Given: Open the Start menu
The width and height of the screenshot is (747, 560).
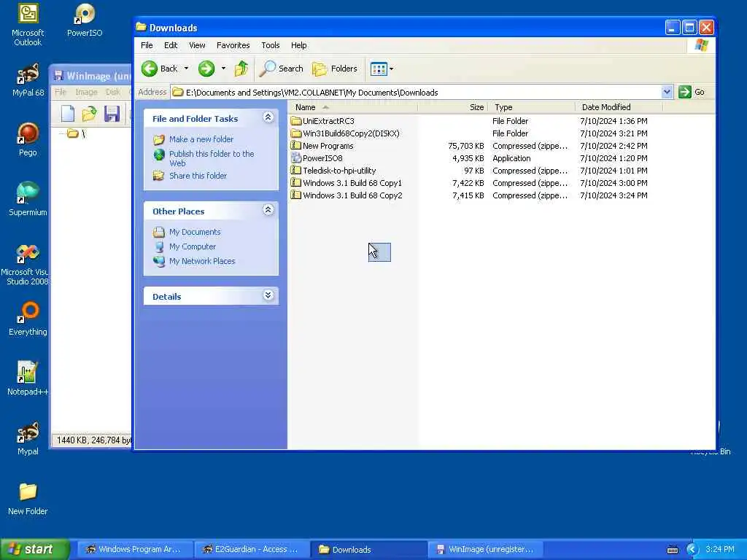Looking at the screenshot, I should 35,549.
